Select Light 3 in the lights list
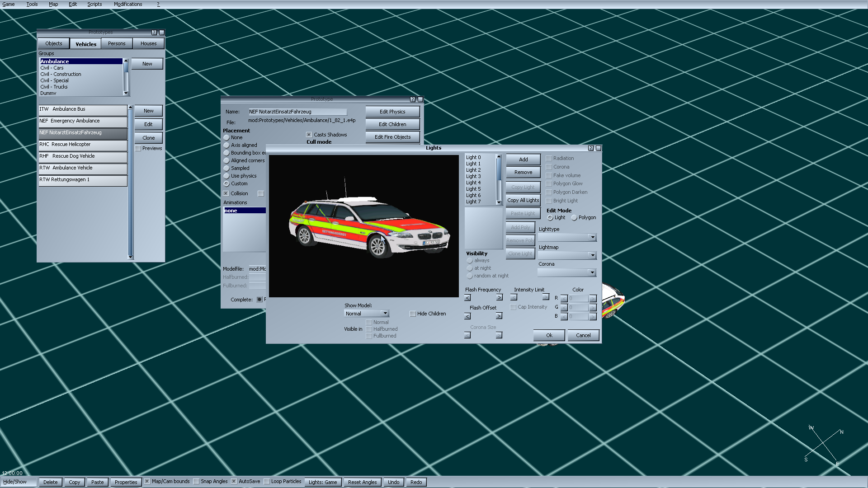This screenshot has height=488, width=868. pyautogui.click(x=473, y=176)
